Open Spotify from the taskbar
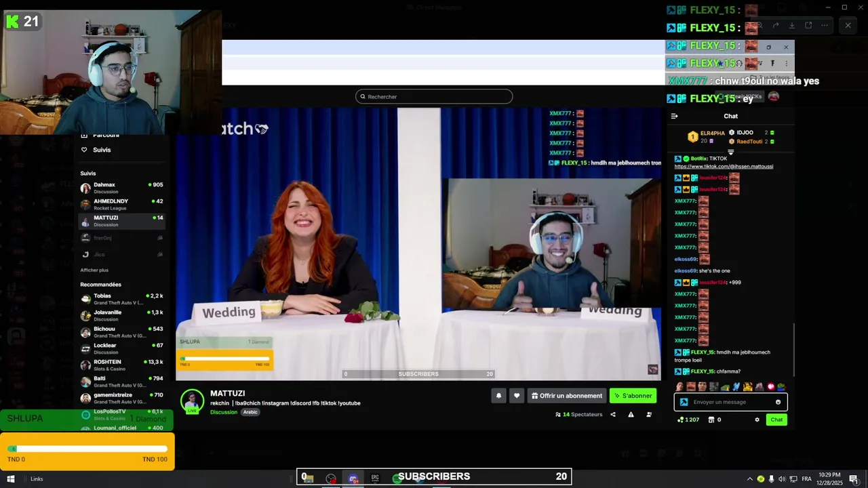This screenshot has height=488, width=868. coord(397,479)
